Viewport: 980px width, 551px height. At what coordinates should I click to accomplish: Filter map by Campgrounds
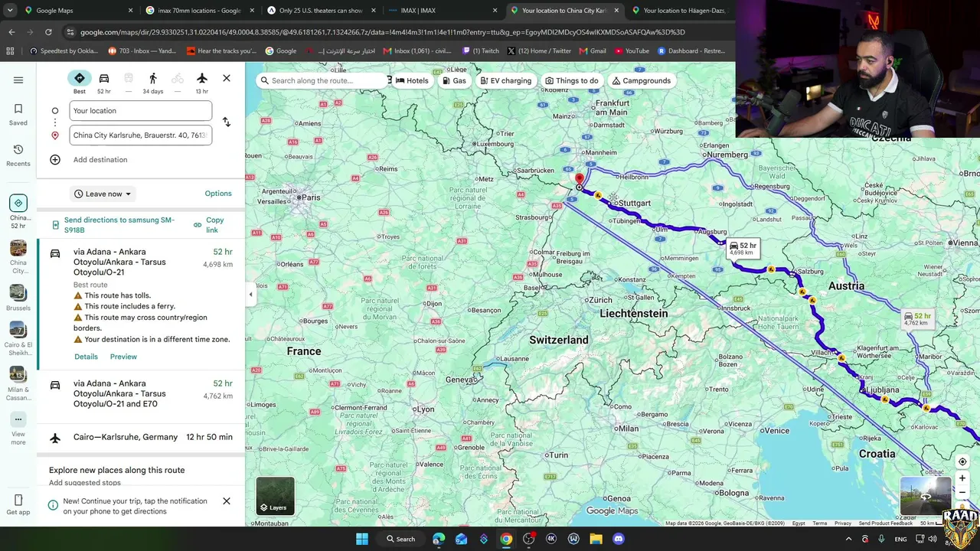coord(641,80)
